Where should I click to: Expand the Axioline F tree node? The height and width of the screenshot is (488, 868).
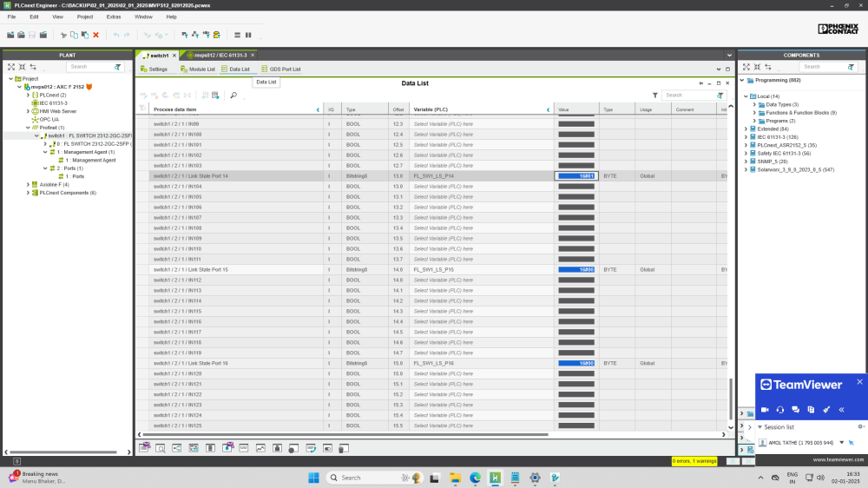[x=28, y=185]
